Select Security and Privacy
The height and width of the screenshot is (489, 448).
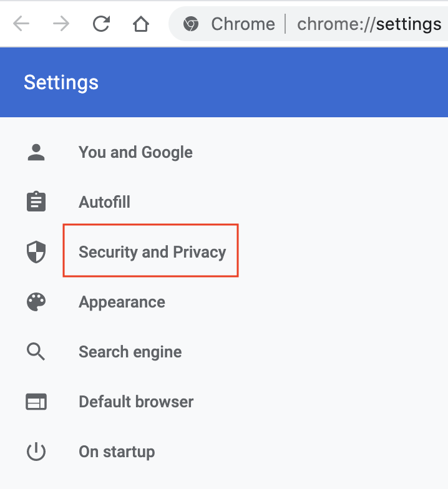(x=152, y=253)
